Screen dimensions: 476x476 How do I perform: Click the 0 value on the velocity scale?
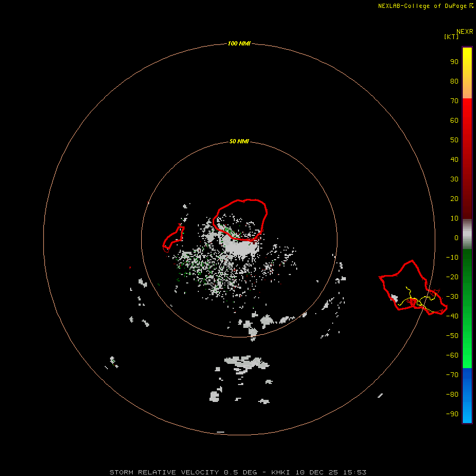coord(456,237)
